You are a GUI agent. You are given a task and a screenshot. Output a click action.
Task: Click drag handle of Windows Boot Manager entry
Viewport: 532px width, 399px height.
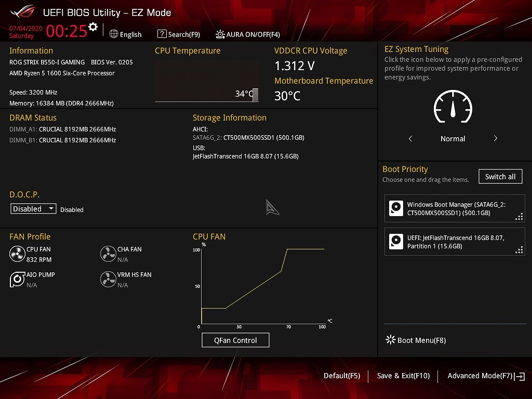(519, 217)
